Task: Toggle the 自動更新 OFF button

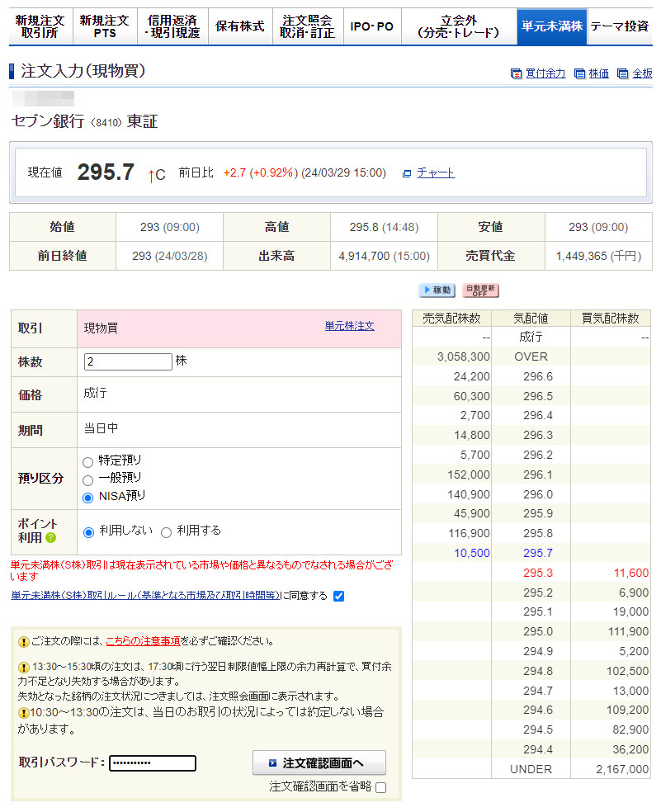Action: click(x=479, y=290)
